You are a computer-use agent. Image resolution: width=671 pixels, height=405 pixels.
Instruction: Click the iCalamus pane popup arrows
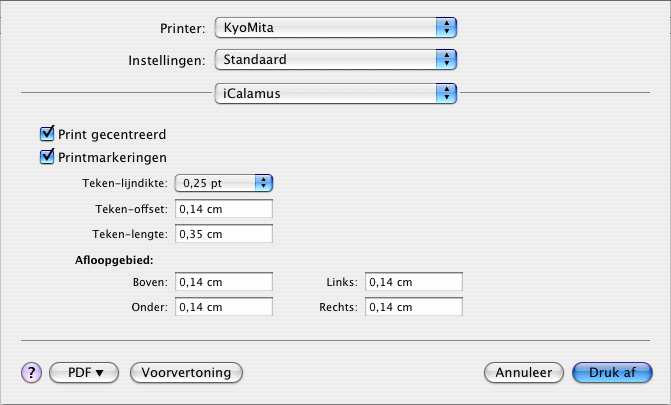[x=447, y=94]
